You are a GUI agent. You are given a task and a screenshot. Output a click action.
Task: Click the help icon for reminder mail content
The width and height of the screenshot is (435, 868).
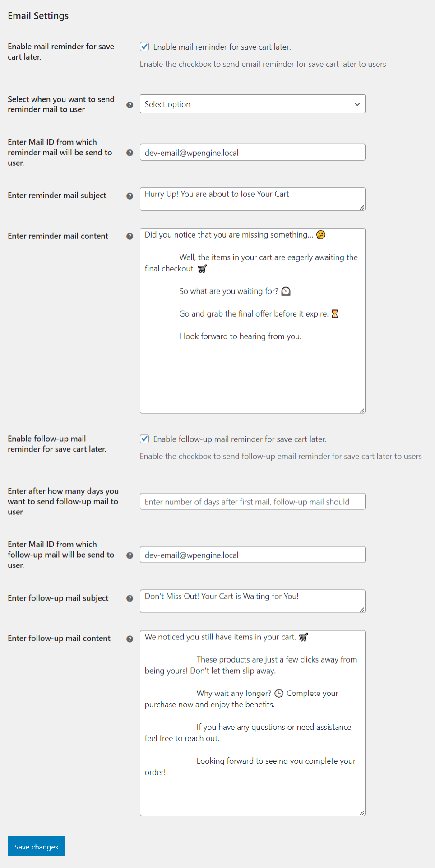point(130,236)
